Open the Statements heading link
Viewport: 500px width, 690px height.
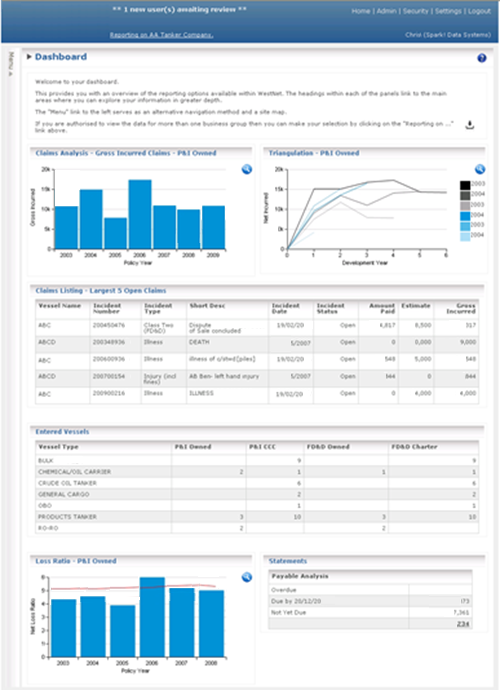pyautogui.click(x=287, y=561)
